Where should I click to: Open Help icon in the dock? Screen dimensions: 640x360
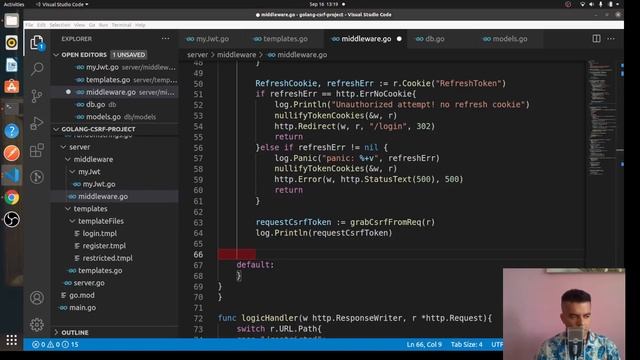(11, 131)
